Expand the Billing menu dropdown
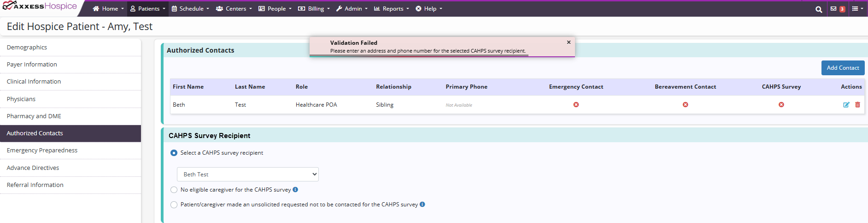Viewport: 868px width, 223px height. pyautogui.click(x=314, y=9)
